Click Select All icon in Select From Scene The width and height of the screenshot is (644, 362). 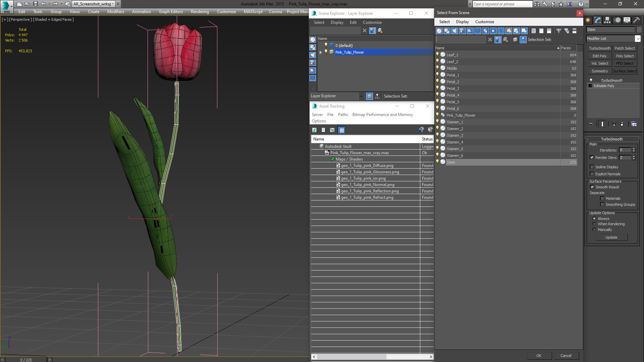pos(534,31)
